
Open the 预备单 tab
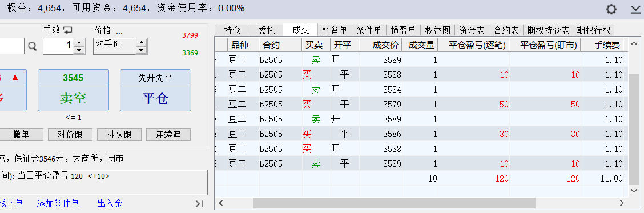335,30
